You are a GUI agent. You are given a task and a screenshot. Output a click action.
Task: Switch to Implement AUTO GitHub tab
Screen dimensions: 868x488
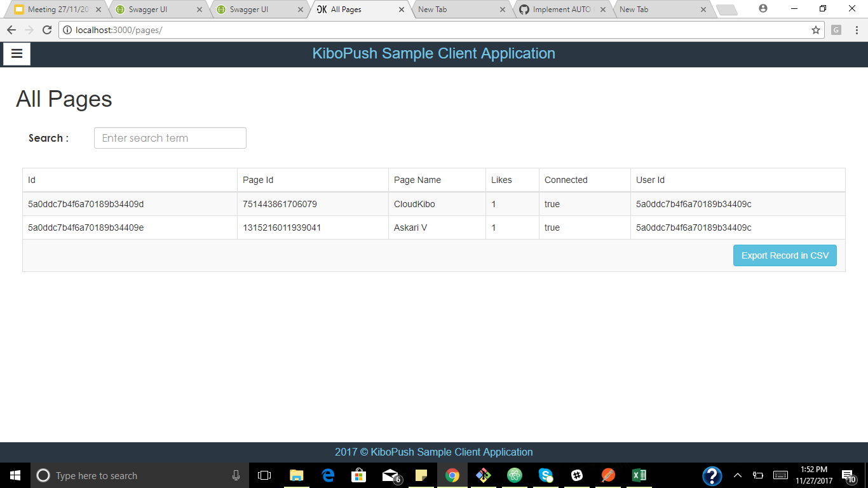562,10
